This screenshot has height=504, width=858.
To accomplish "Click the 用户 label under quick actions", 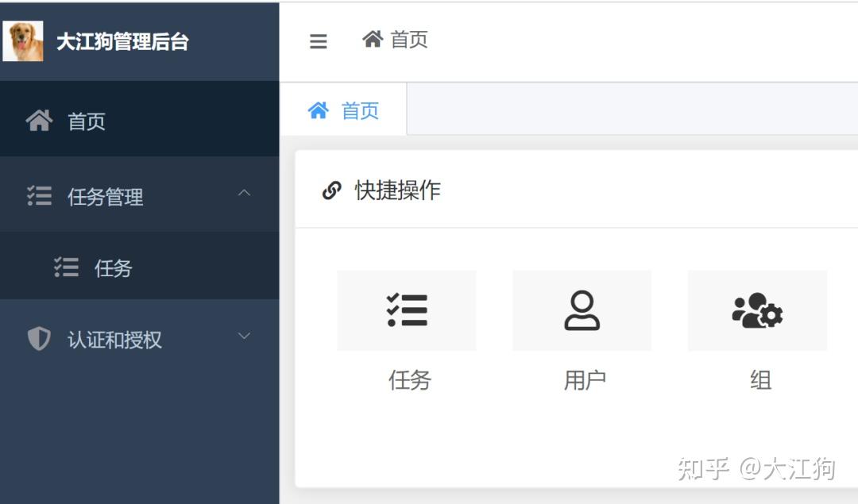I will (585, 380).
